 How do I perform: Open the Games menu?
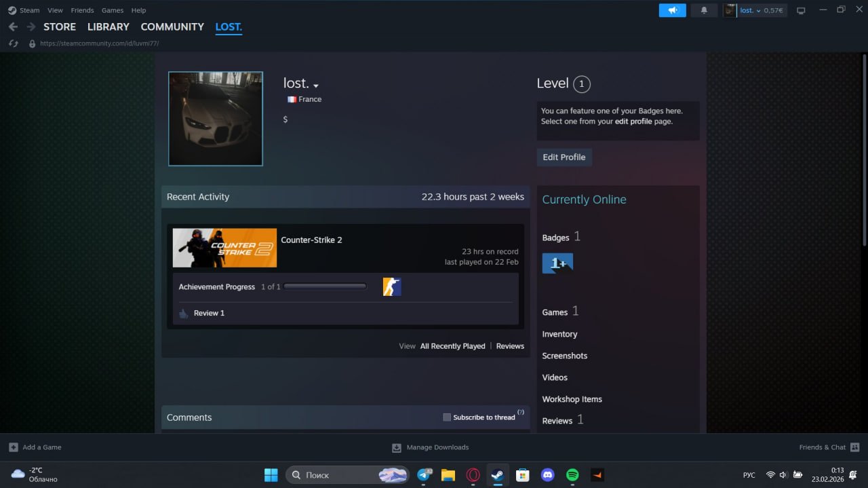[x=113, y=10]
